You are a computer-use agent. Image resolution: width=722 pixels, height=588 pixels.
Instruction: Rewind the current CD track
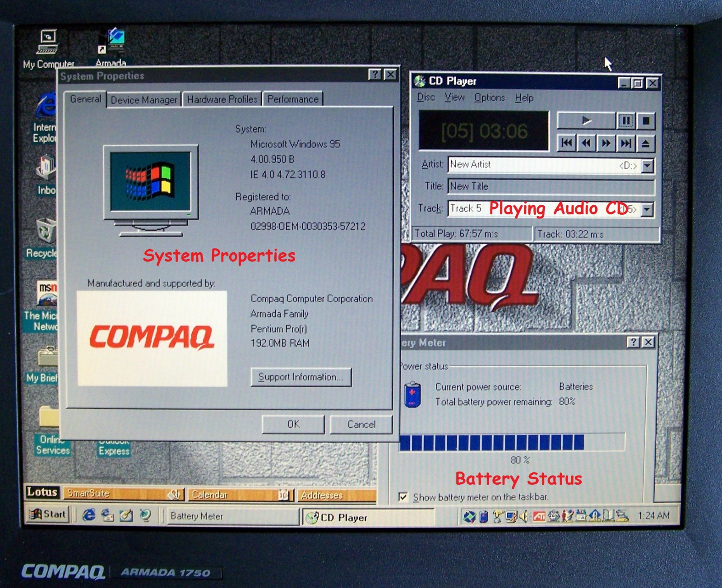tap(586, 143)
